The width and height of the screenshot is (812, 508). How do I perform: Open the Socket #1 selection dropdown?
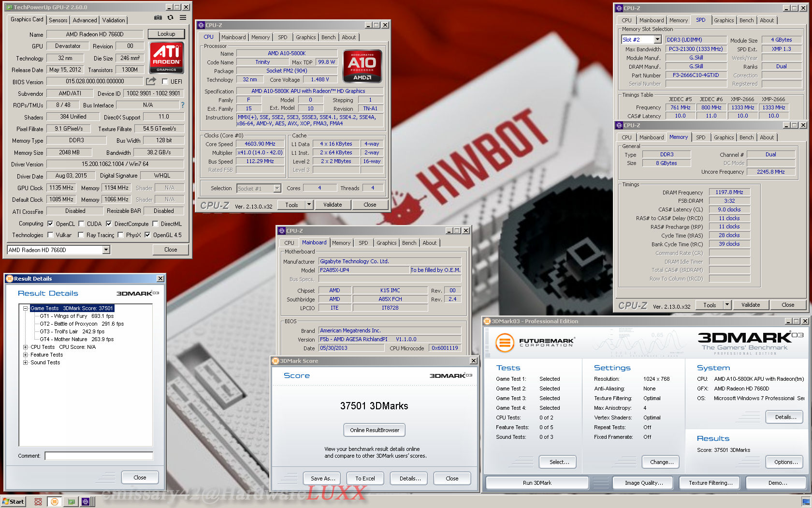click(277, 189)
